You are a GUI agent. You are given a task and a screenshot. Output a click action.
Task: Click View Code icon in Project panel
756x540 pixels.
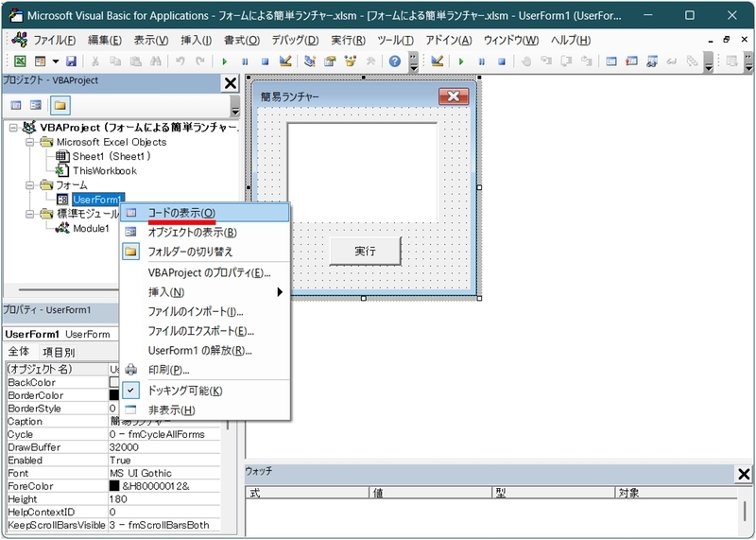tap(16, 105)
